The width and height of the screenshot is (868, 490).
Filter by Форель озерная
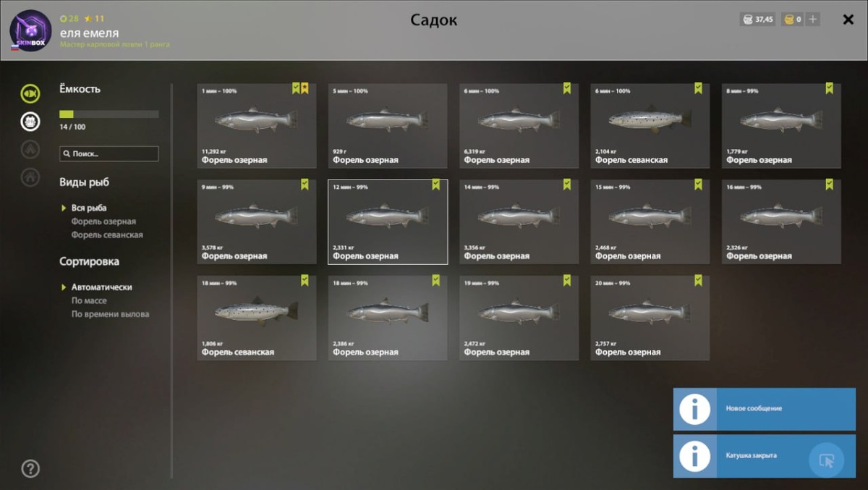coord(103,221)
